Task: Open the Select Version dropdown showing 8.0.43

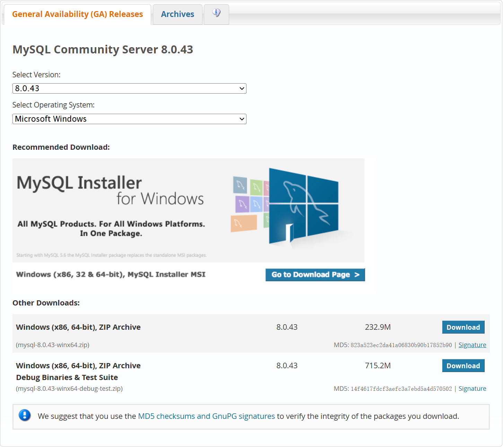Action: tap(129, 88)
